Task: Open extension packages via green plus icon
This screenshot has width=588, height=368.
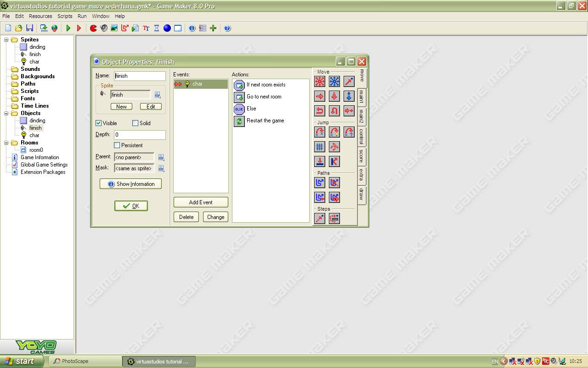Action: coord(213,28)
